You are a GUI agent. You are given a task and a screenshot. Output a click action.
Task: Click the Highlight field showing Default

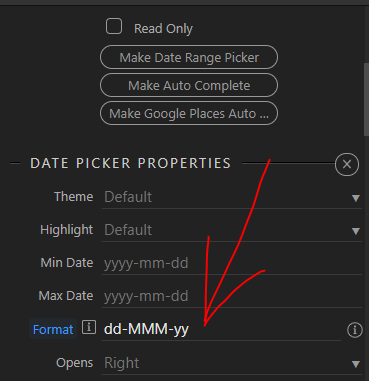click(232, 230)
